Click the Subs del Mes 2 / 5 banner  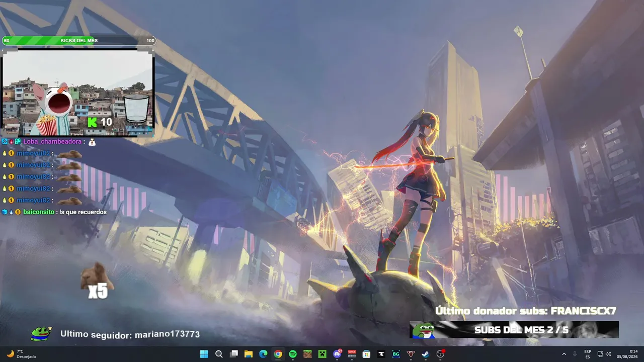514,330
